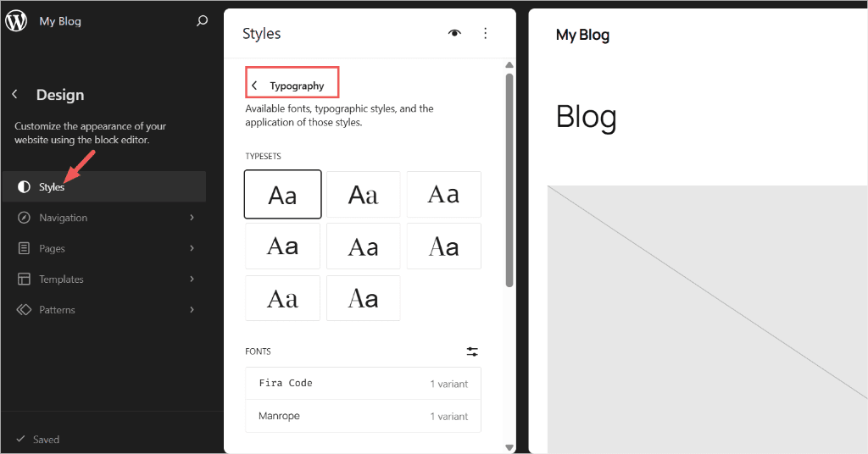Viewport: 868px width, 454px height.
Task: Select the third typeset in row one
Action: [x=444, y=194]
